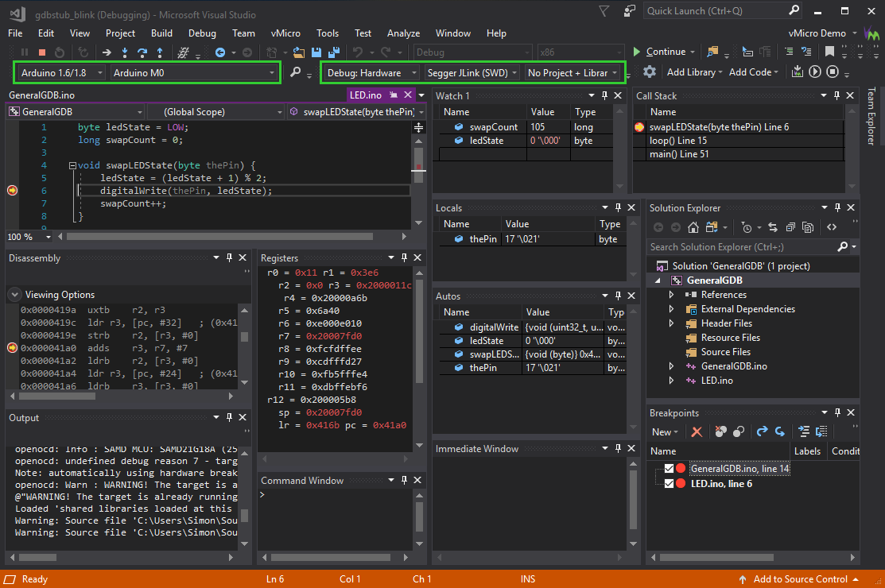Click Solution Explorer Home icon
Viewport: 885px width, 588px height.
693,227
